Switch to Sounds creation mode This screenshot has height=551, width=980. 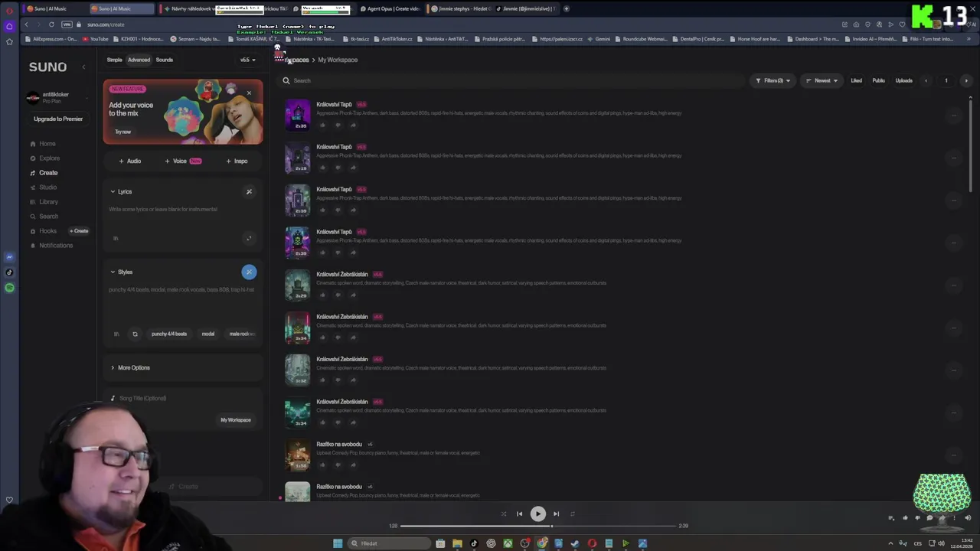tap(165, 60)
